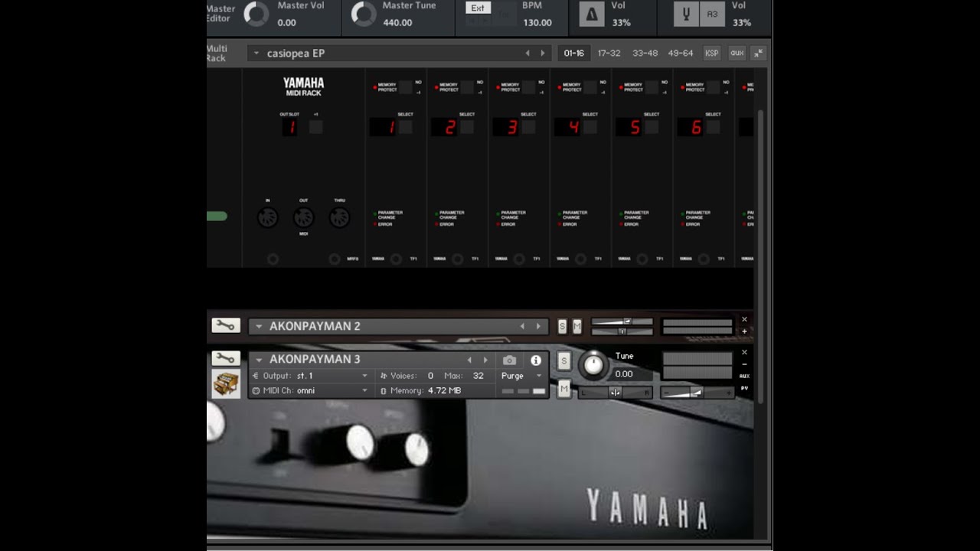Open edit mode wrench for AKONPAYMAN 3

(226, 358)
